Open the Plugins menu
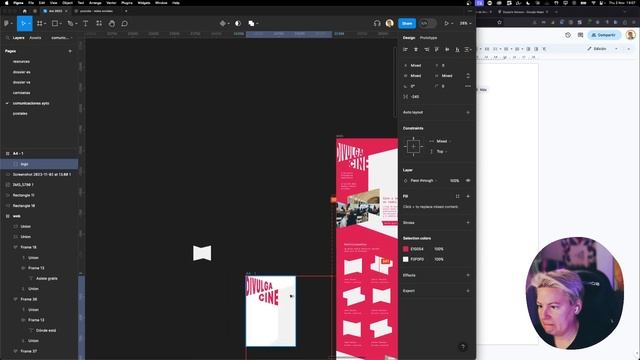 click(127, 3)
